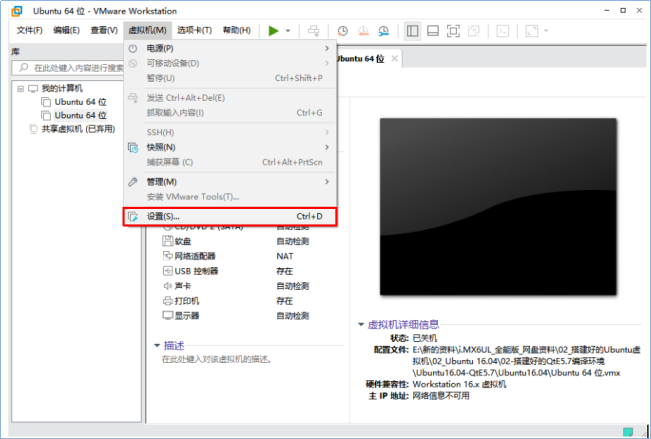
Task: Expand the 管理(M) submenu arrow
Action: [327, 182]
